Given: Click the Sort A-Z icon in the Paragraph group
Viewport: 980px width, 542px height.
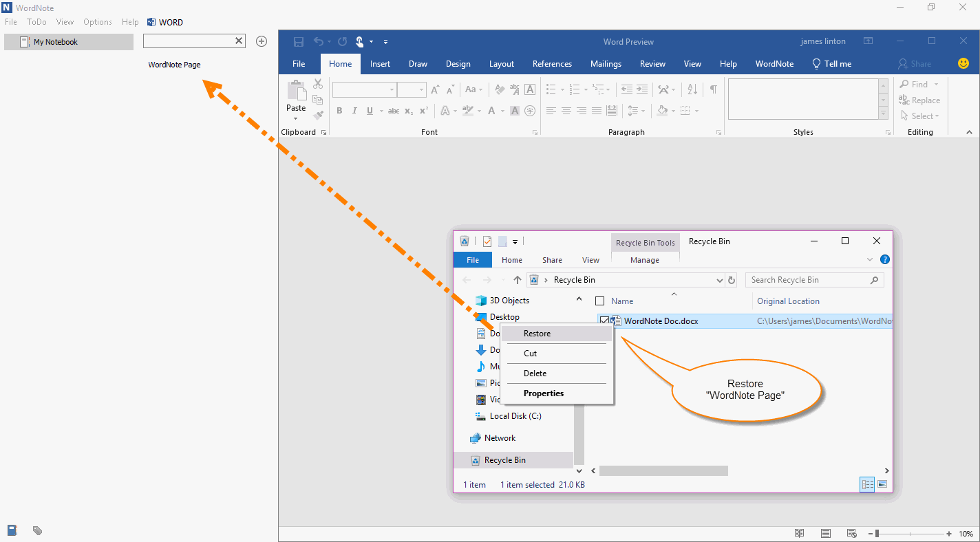Looking at the screenshot, I should coord(693,89).
